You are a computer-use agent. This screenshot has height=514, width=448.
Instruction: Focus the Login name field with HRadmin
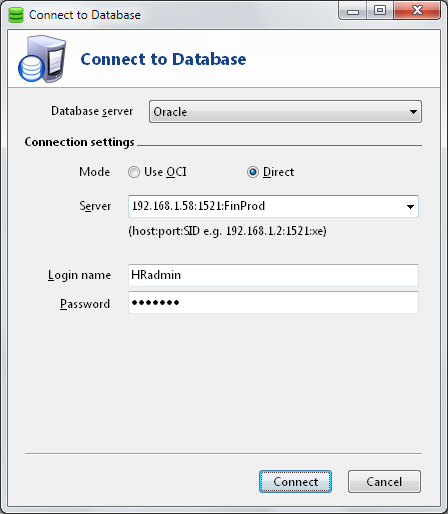[x=273, y=275]
